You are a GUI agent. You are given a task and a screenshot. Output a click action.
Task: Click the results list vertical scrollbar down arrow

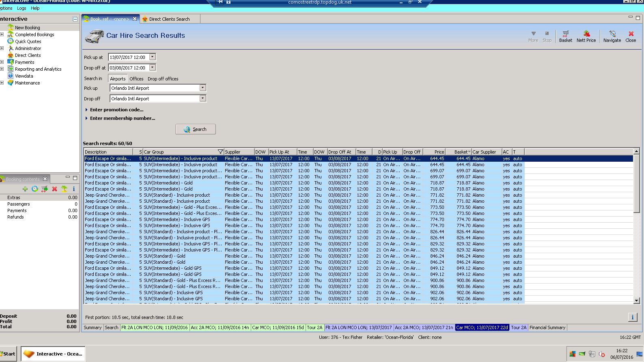(636, 301)
